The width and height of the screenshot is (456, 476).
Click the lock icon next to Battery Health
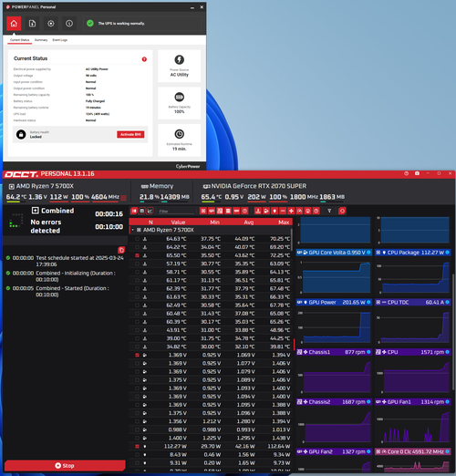pyautogui.click(x=21, y=134)
